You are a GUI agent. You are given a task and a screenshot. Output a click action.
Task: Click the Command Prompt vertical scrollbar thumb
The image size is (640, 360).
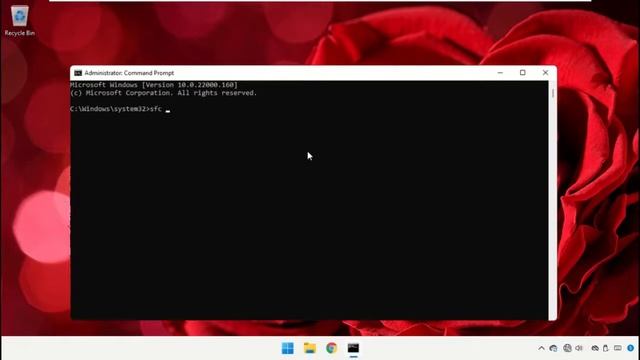click(x=553, y=93)
